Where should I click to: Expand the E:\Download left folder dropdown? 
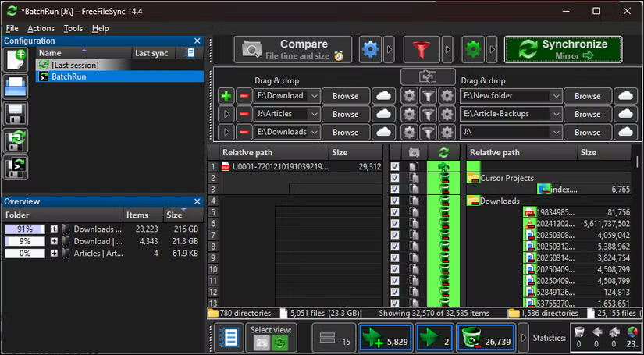coord(314,96)
